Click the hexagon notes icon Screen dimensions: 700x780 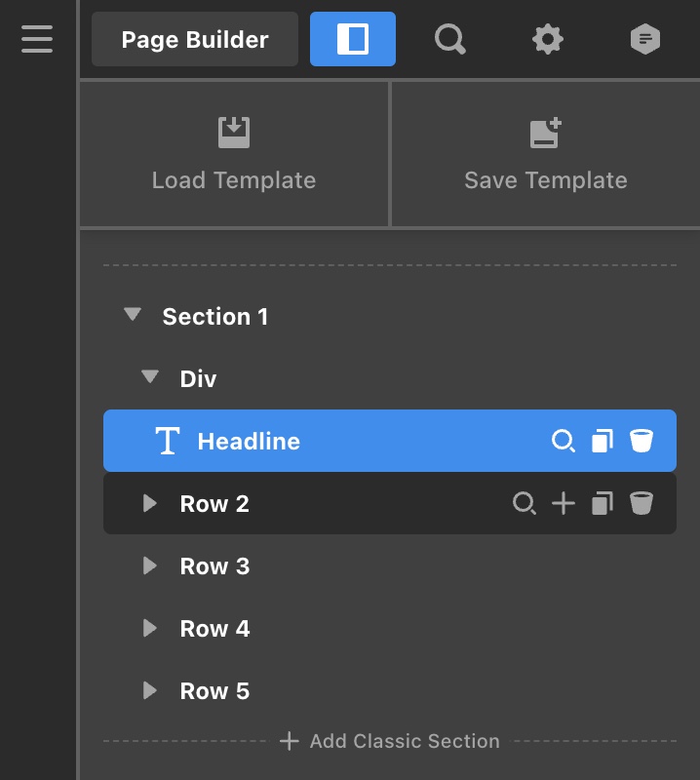coord(644,39)
